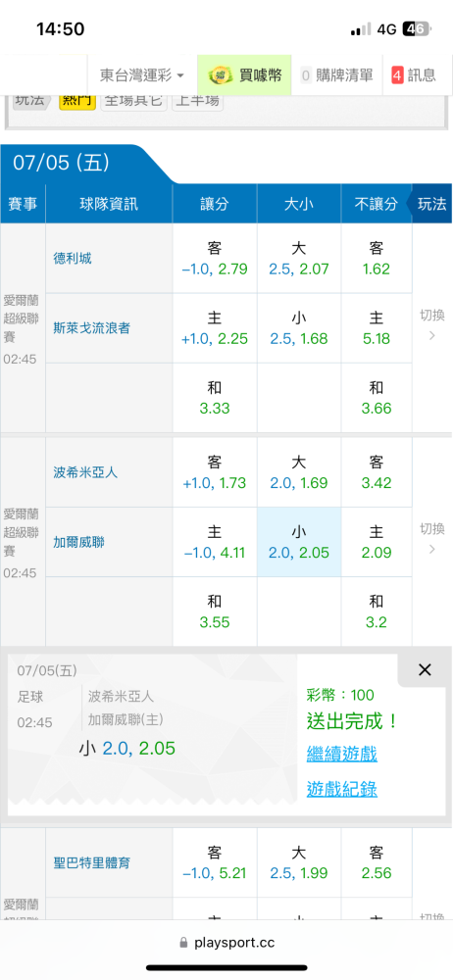Open the 東台灣運彩 dropdown
The image size is (453, 980).
coord(142,75)
